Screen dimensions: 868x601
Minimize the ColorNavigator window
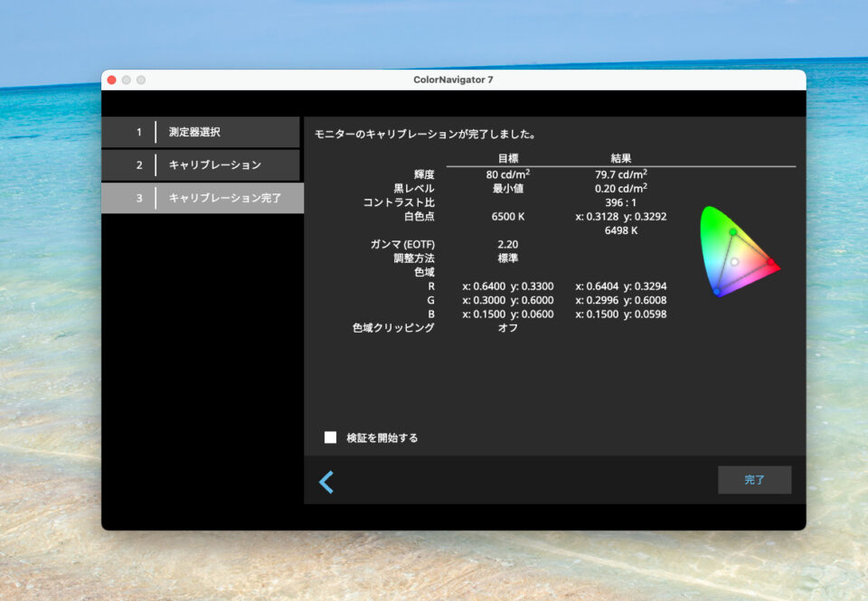[x=127, y=80]
